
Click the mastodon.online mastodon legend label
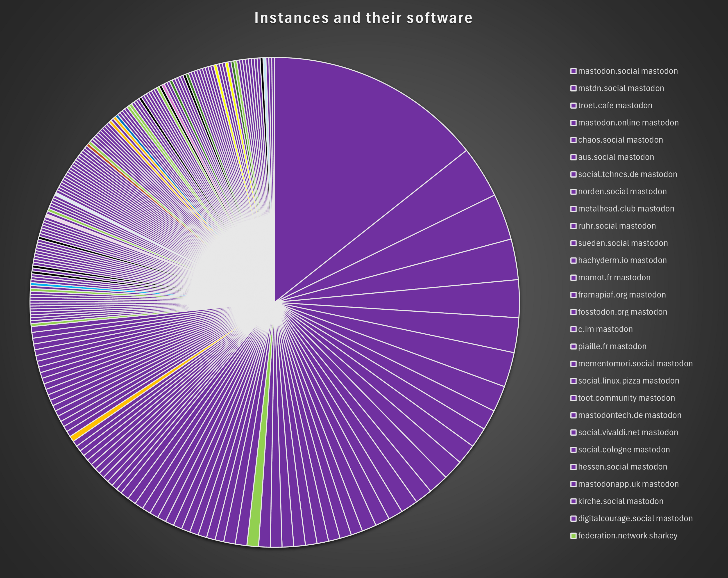628,123
